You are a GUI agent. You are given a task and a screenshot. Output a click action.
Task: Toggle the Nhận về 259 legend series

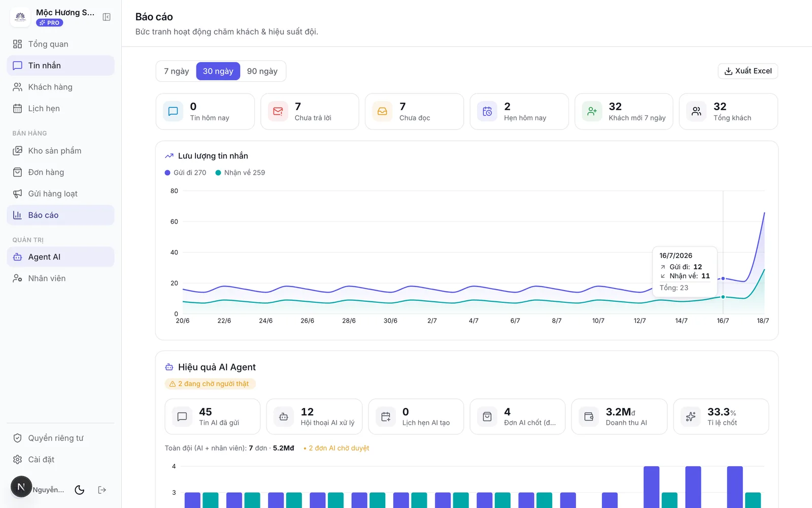pos(240,173)
